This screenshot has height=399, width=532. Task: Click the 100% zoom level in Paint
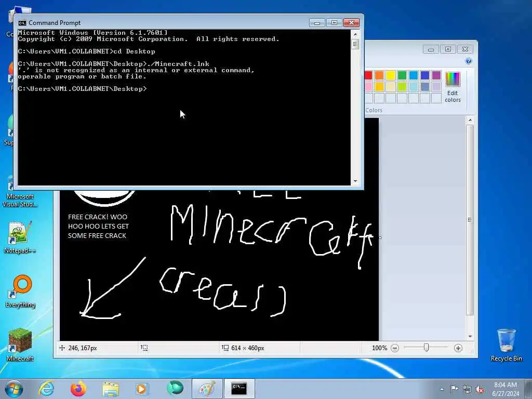379,348
